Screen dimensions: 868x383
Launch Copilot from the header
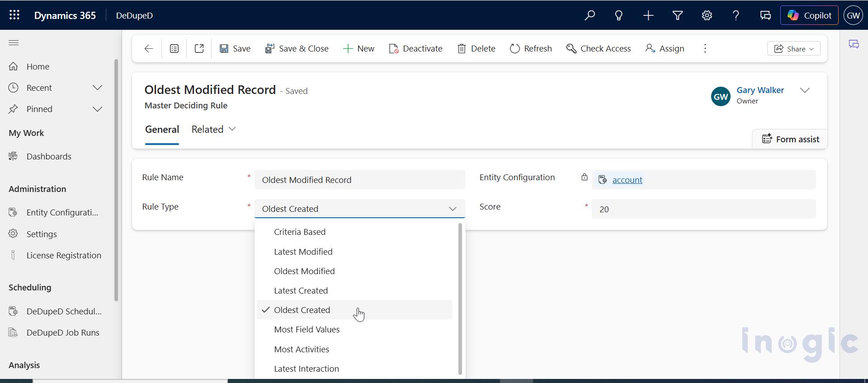pyautogui.click(x=809, y=15)
